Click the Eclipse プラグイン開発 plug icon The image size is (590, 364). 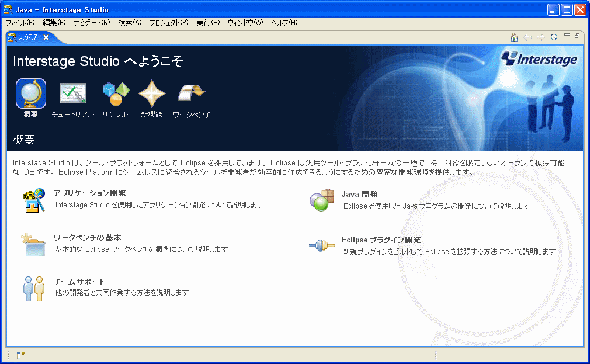322,246
